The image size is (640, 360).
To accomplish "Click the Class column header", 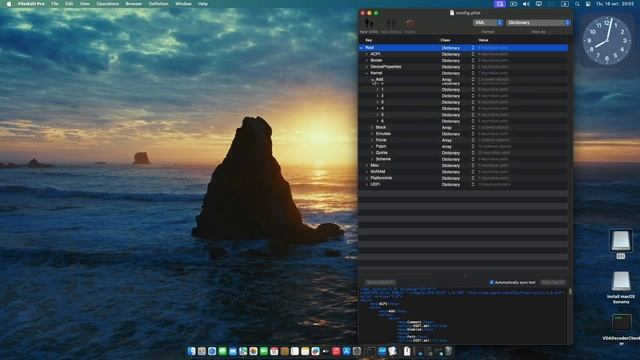I will 445,40.
